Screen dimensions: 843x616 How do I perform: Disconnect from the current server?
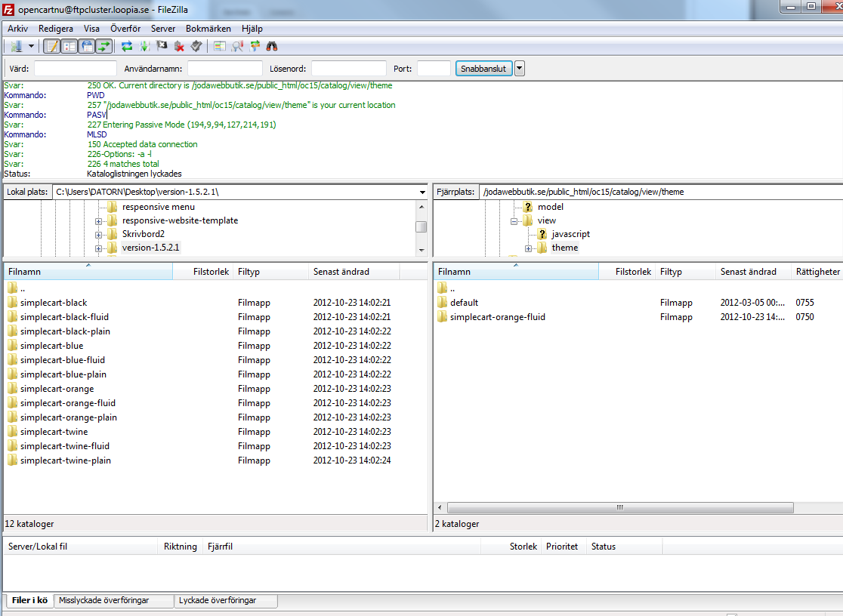click(179, 46)
